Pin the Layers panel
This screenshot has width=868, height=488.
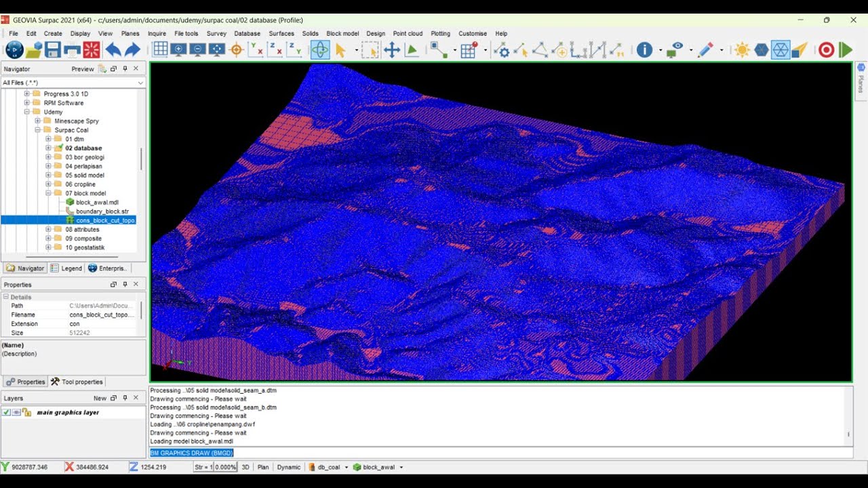coord(125,398)
